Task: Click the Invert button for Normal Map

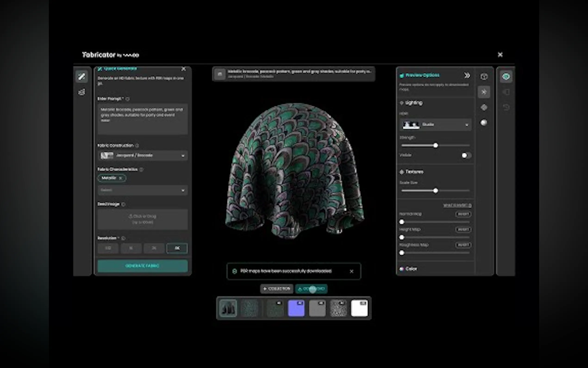Action: pyautogui.click(x=463, y=214)
